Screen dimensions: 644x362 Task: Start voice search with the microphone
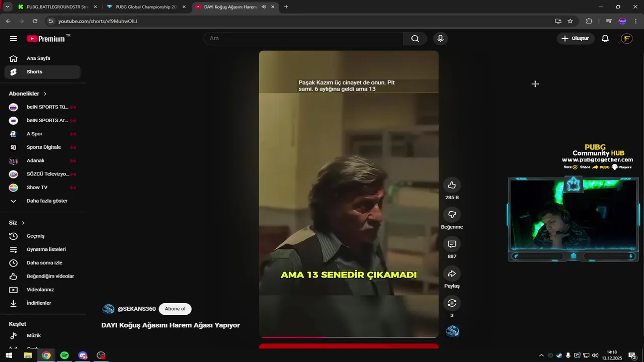(x=440, y=39)
